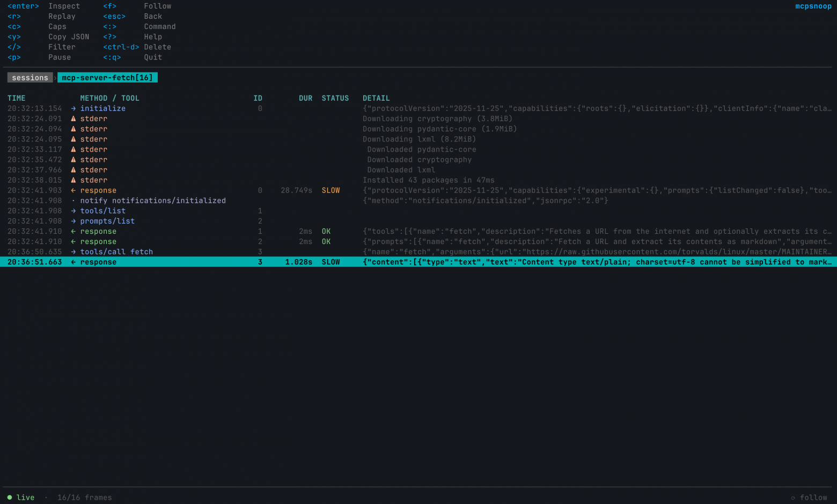Viewport: 837px width, 504px height.
Task: Click outgoing arrow icon beside tools/list
Action: 74,211
